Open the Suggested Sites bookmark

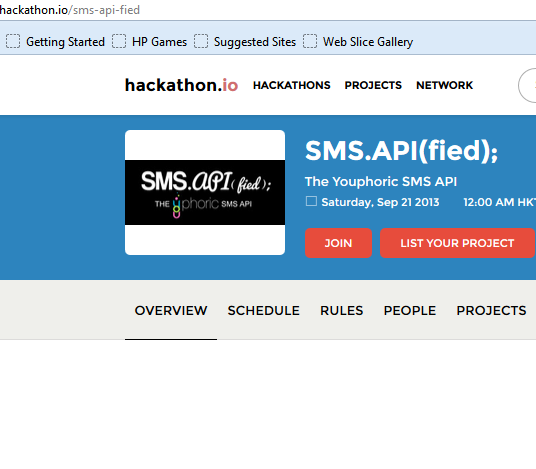(x=245, y=42)
